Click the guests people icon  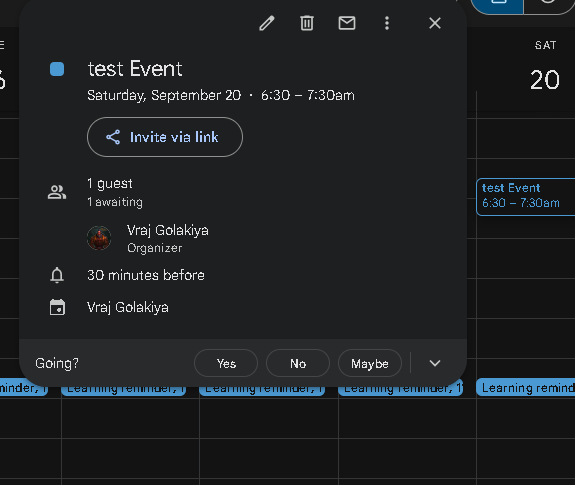(x=57, y=192)
